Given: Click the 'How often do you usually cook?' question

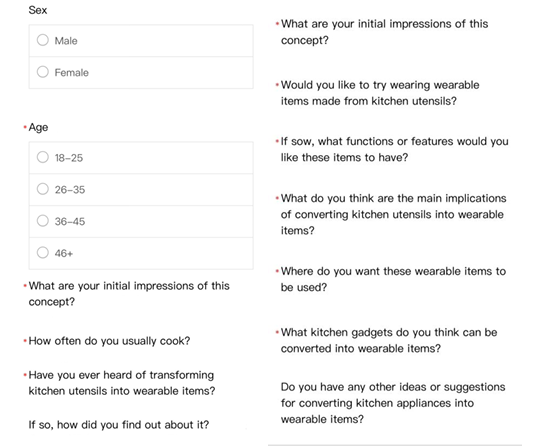Looking at the screenshot, I should tap(109, 341).
